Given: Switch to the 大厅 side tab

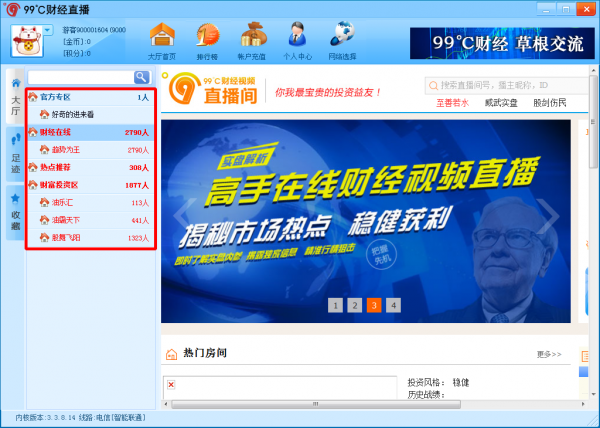Looking at the screenshot, I should click(16, 96).
